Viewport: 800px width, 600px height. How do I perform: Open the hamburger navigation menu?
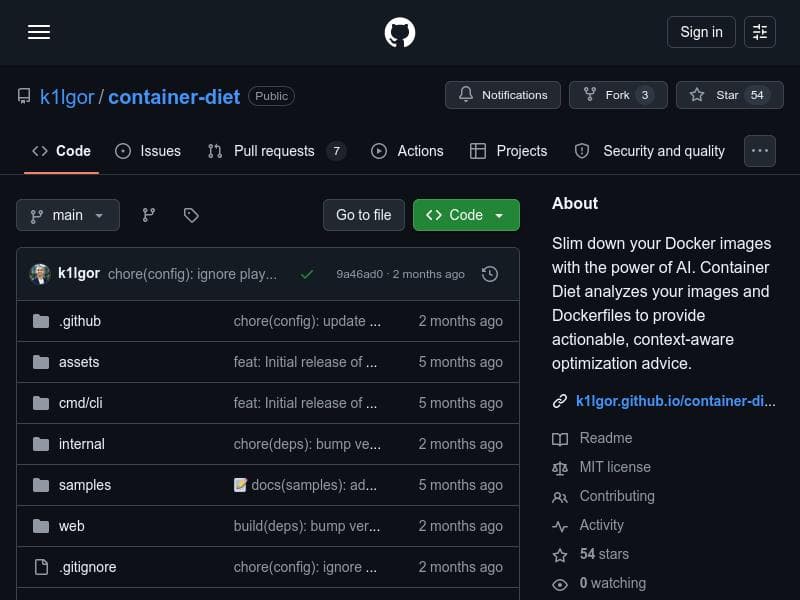pos(39,32)
